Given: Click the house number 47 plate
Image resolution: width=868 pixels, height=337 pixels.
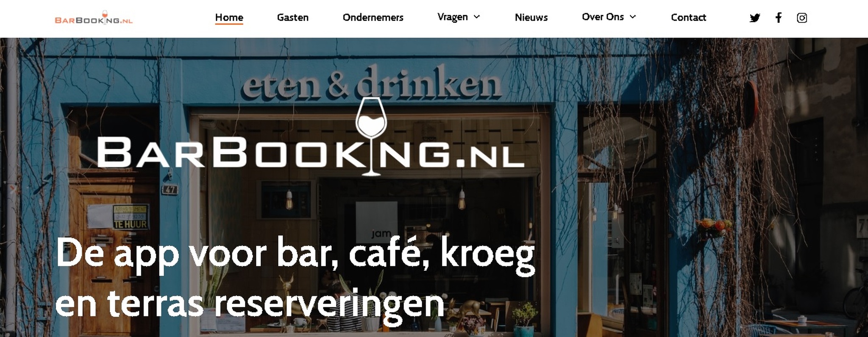Looking at the screenshot, I should click(170, 189).
